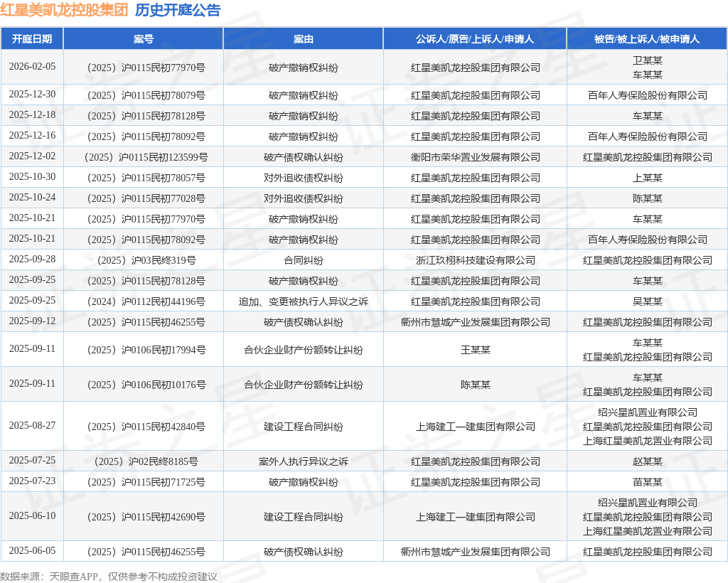Select date cell 2025-12-02

(32, 156)
